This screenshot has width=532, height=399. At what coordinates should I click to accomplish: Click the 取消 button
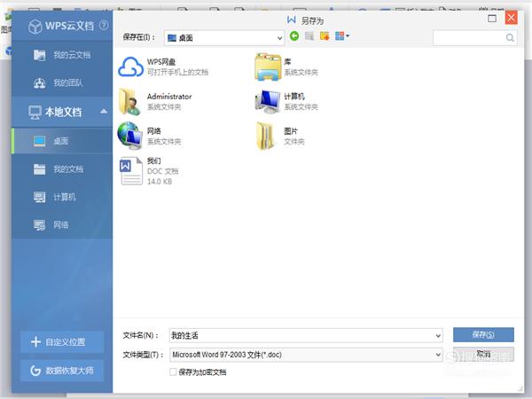click(483, 354)
